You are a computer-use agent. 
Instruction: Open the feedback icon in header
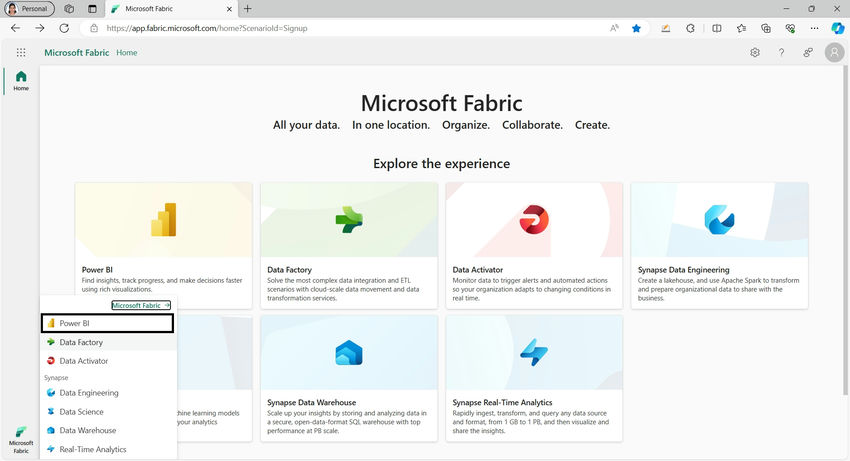tap(808, 53)
